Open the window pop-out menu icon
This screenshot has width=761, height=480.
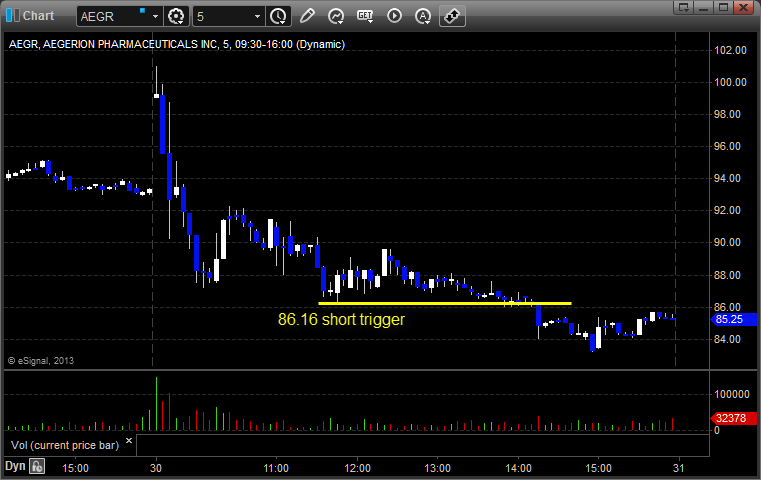pyautogui.click(x=684, y=7)
